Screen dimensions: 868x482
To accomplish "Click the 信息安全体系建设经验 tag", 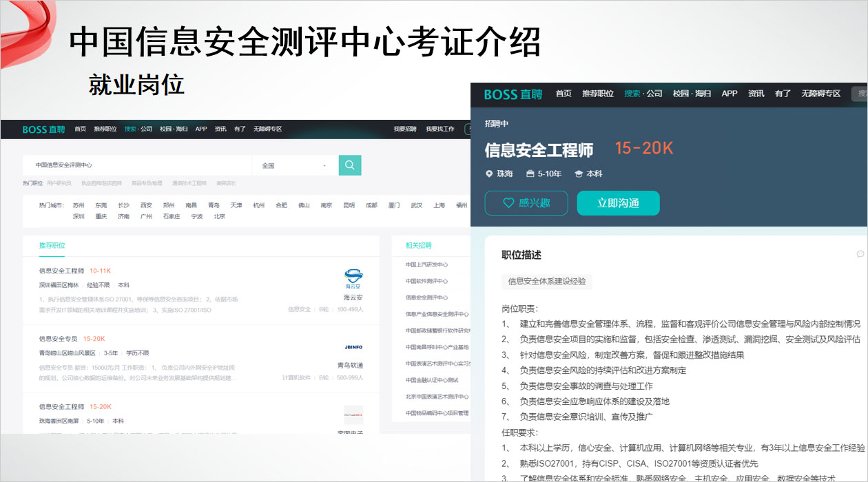I will tap(547, 281).
